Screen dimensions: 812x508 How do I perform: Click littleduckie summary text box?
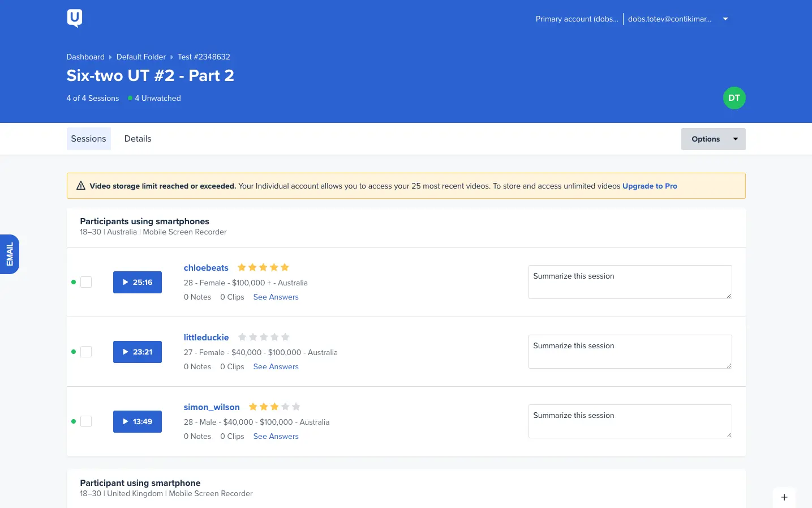630,352
